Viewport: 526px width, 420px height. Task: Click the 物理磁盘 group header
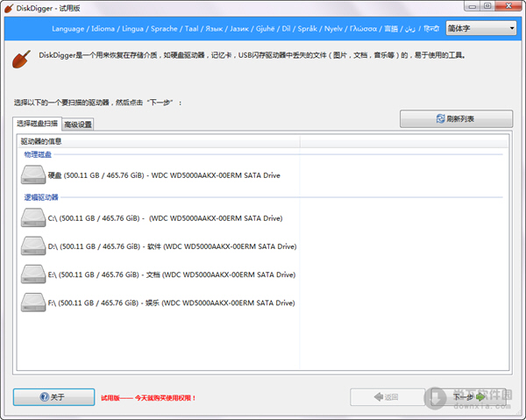click(38, 154)
